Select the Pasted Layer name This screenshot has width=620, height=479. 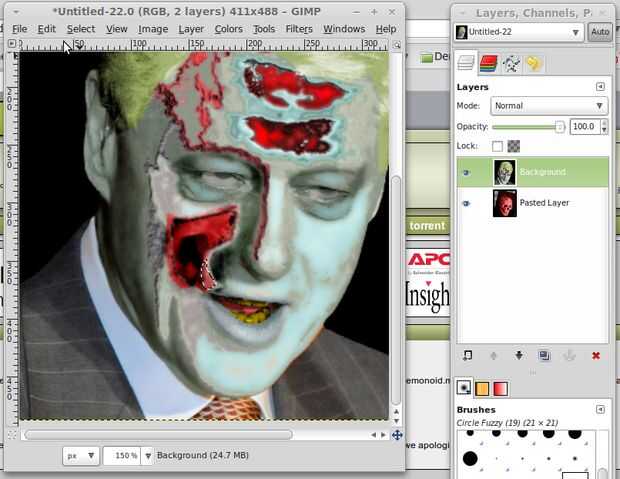pyautogui.click(x=544, y=203)
